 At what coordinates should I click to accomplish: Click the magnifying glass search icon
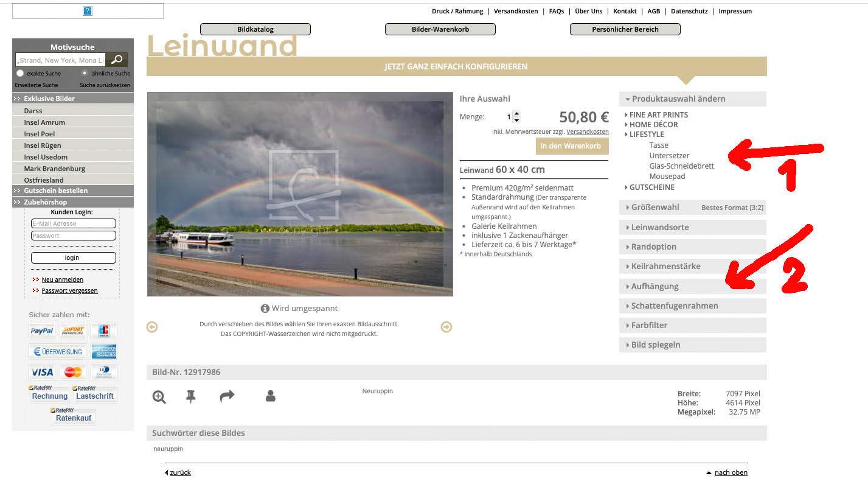coord(117,60)
